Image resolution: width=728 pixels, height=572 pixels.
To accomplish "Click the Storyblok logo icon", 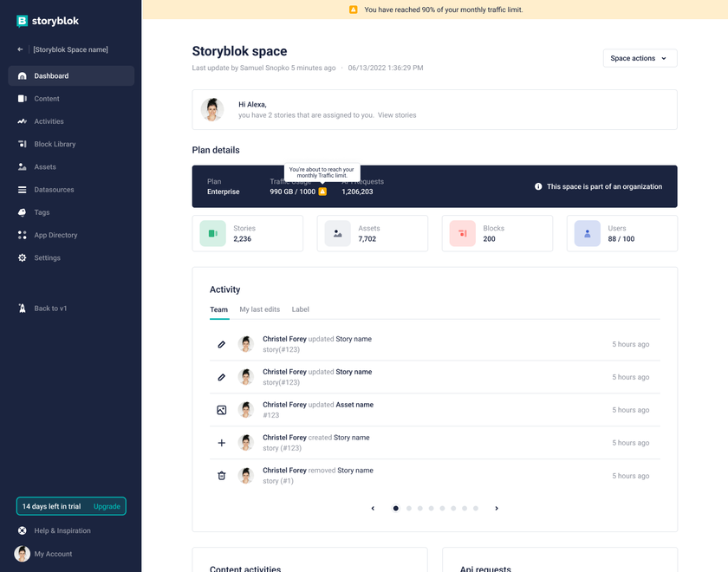I will (22, 21).
